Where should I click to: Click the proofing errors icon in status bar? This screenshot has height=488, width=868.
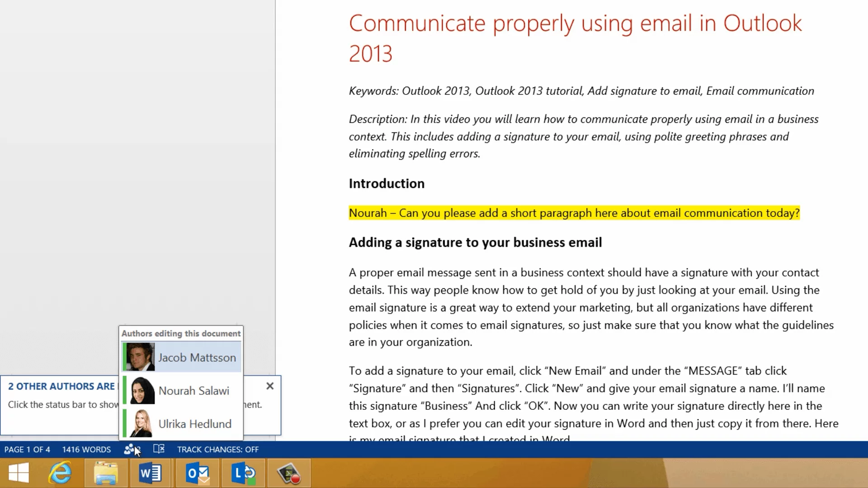click(x=159, y=449)
